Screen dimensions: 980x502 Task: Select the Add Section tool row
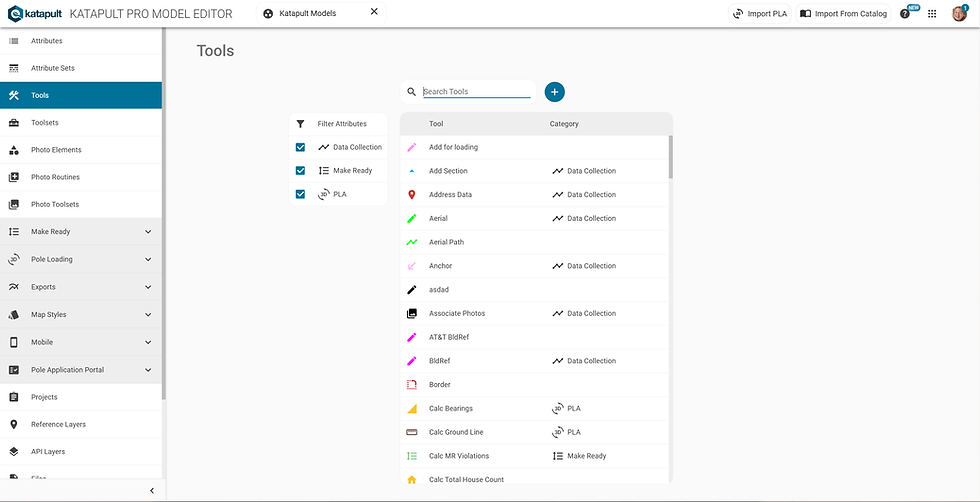tap(534, 171)
